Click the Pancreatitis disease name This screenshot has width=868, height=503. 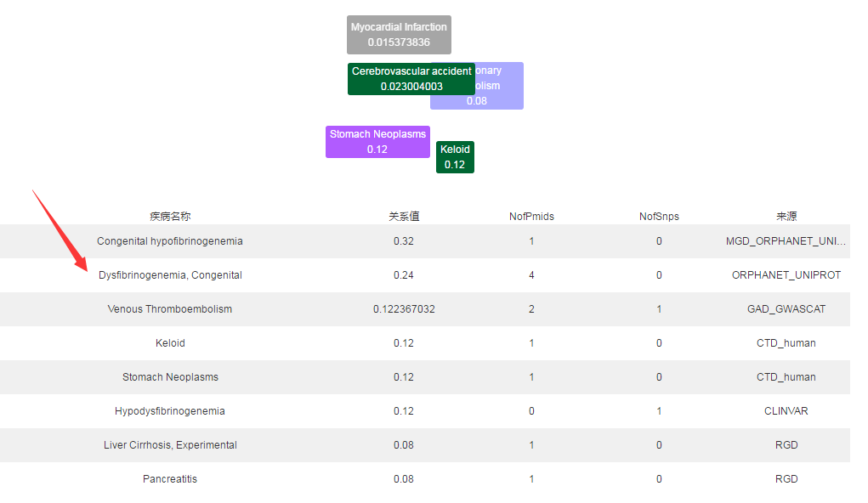(170, 479)
